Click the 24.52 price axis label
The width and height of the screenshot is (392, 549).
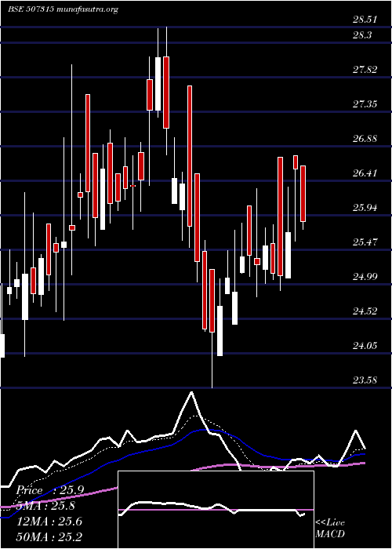tap(365, 311)
